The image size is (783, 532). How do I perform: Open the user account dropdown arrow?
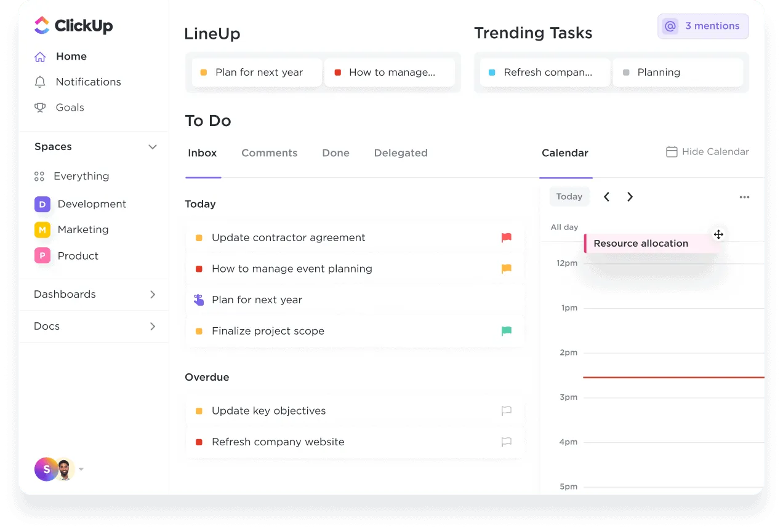[81, 470]
